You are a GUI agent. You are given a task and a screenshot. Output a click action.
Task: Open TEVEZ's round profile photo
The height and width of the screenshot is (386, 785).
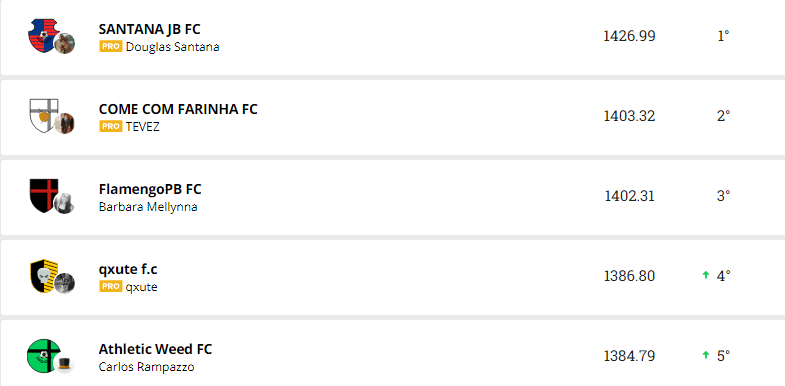pos(65,123)
